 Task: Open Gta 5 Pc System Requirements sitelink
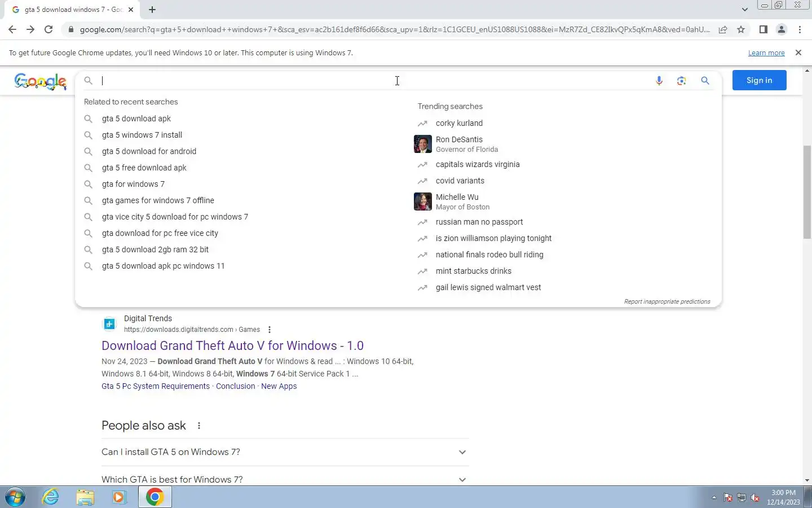point(156,386)
